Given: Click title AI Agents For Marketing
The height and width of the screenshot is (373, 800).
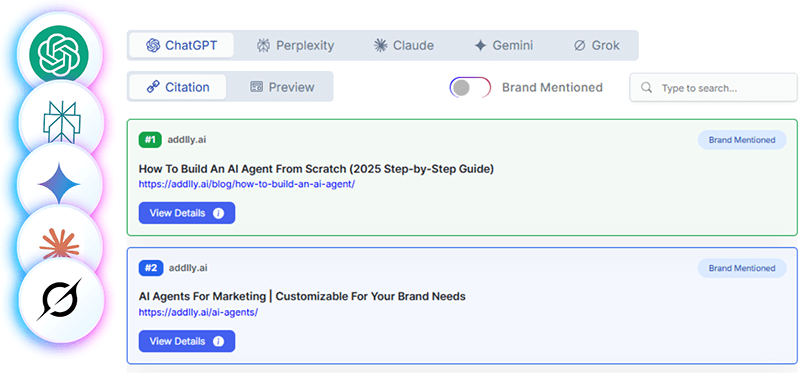Looking at the screenshot, I should (x=302, y=296).
